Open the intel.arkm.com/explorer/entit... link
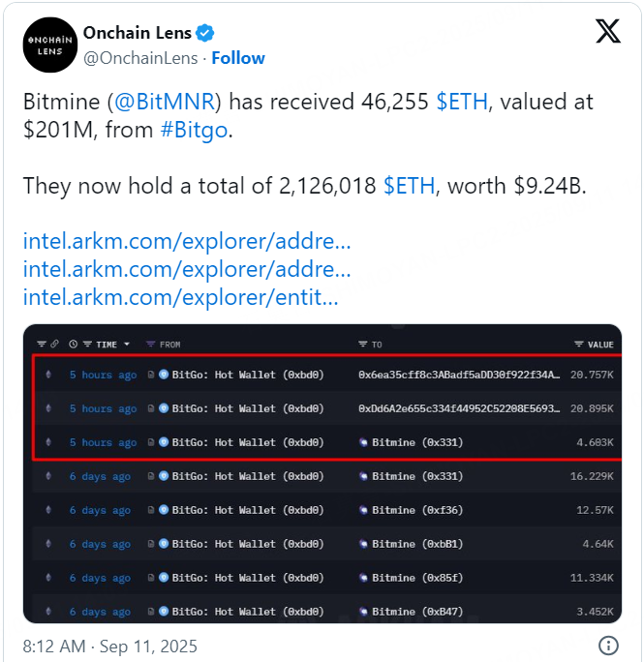 pyautogui.click(x=180, y=297)
